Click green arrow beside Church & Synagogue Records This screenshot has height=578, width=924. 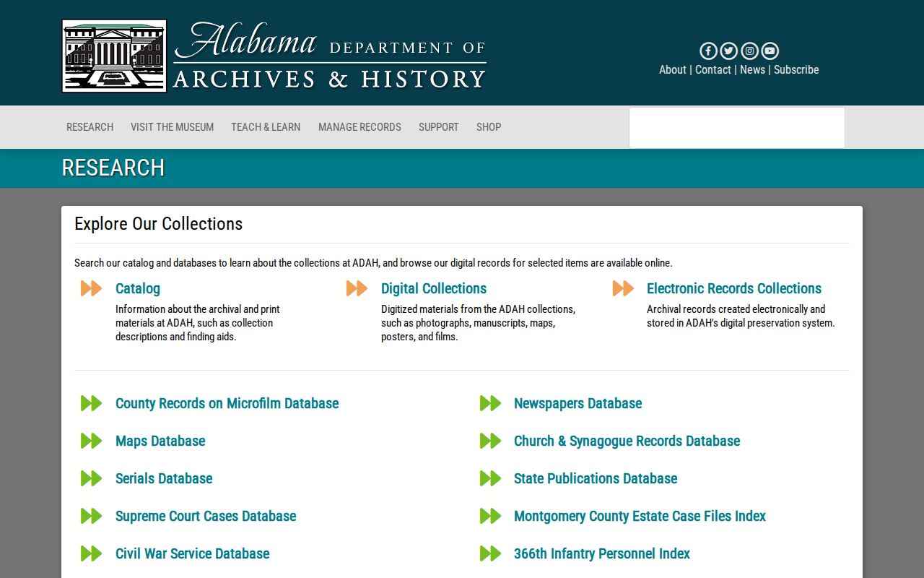pyautogui.click(x=490, y=441)
